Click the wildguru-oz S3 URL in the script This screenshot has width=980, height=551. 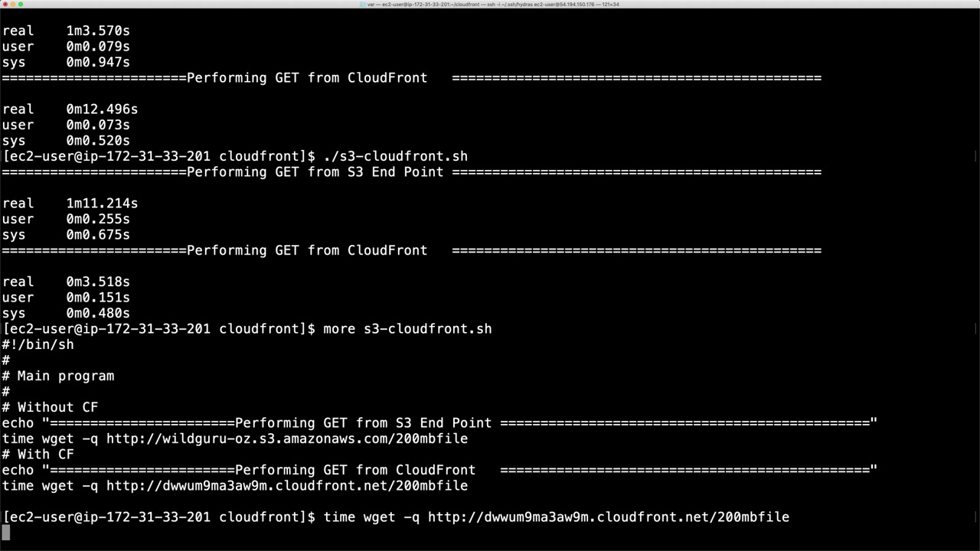click(286, 439)
